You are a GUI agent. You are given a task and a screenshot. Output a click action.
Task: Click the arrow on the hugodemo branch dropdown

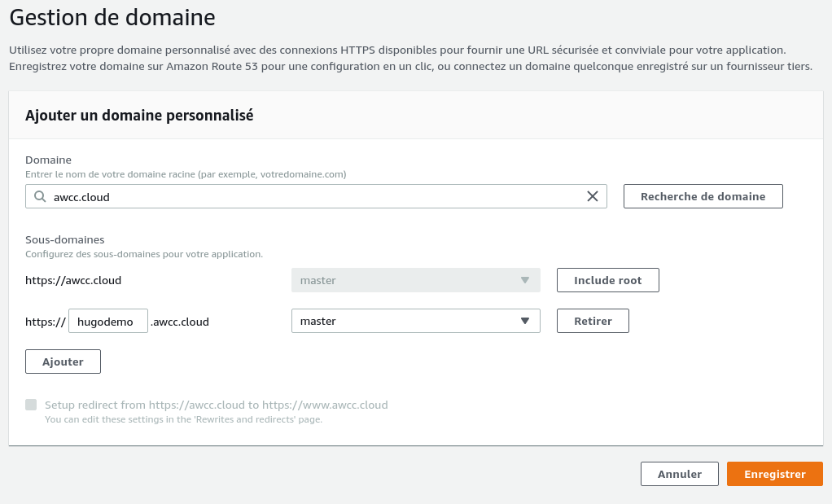(x=525, y=321)
